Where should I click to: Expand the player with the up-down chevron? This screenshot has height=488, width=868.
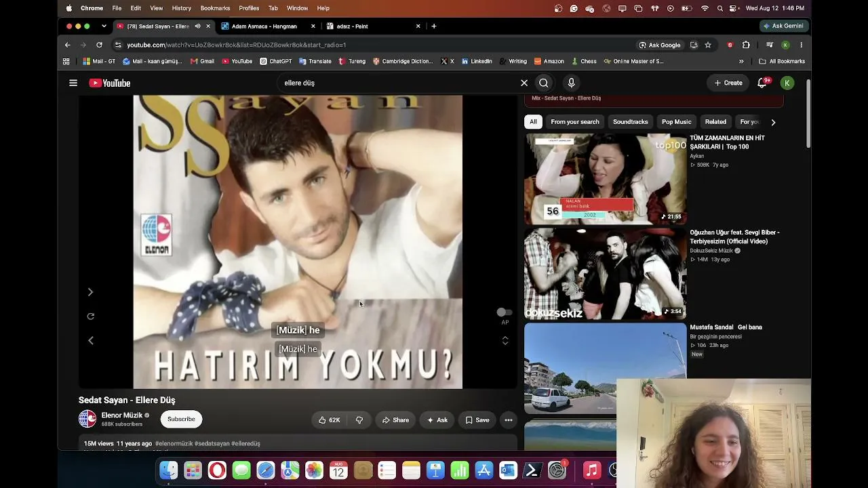pos(505,340)
